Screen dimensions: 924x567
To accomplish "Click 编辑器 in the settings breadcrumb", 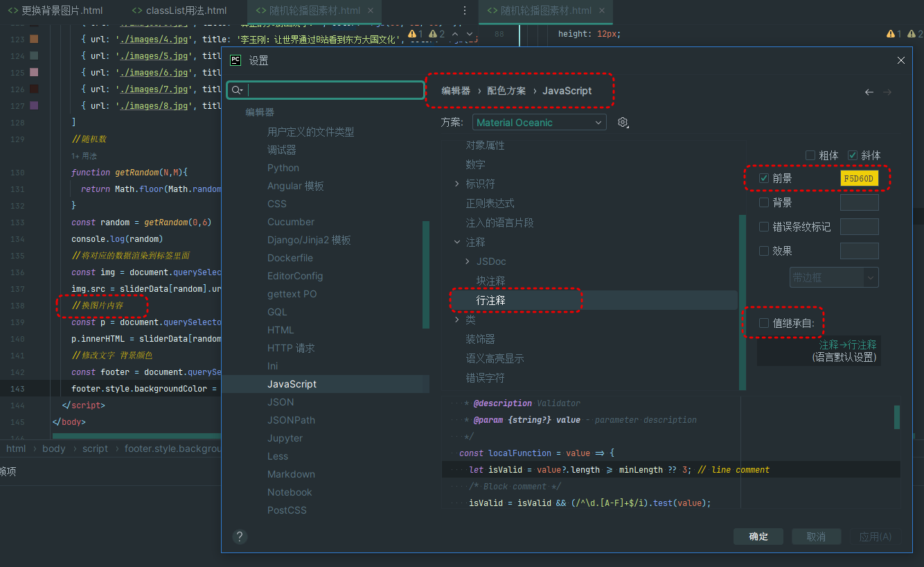I will click(x=456, y=91).
